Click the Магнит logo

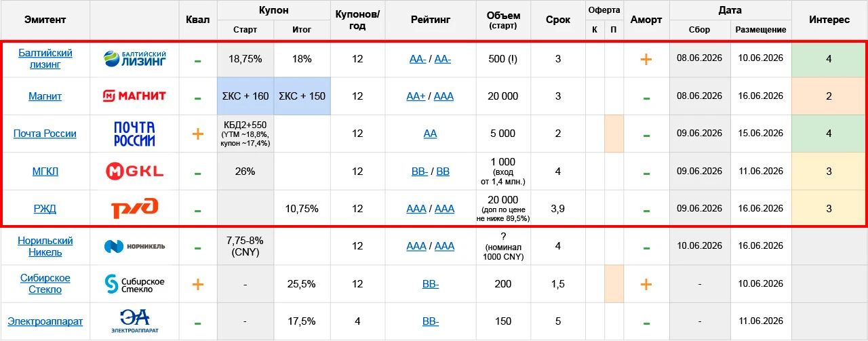pos(134,96)
